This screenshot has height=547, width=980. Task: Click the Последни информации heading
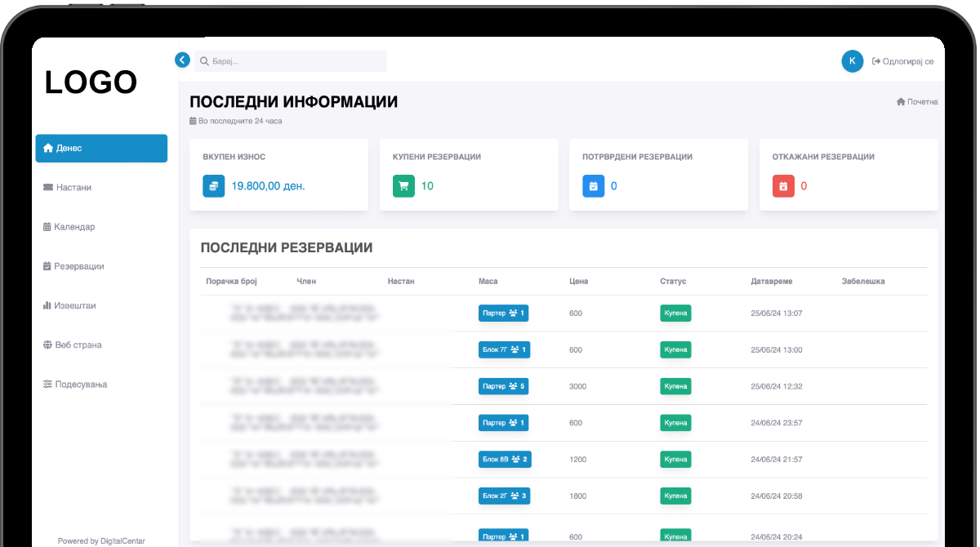point(294,102)
